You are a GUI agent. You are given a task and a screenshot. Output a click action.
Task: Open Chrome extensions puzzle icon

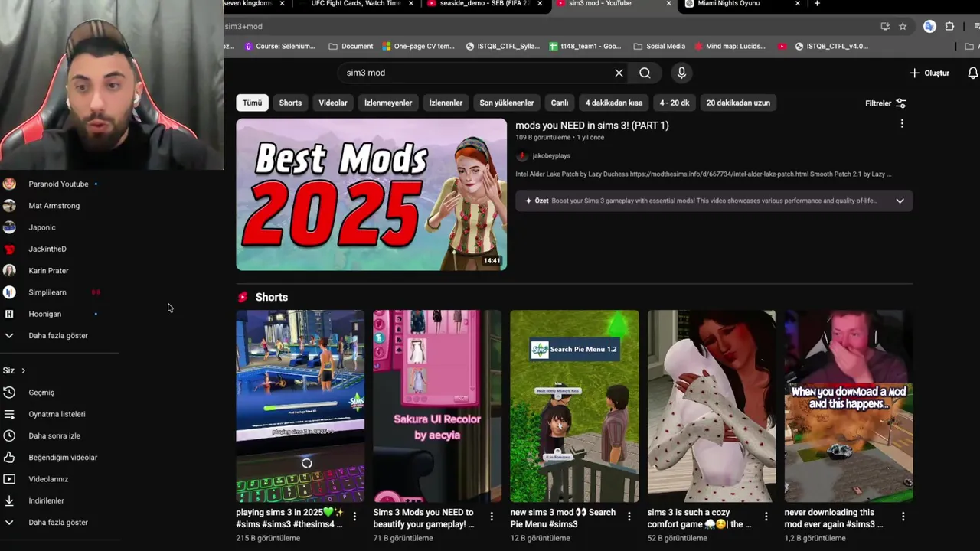tap(950, 26)
